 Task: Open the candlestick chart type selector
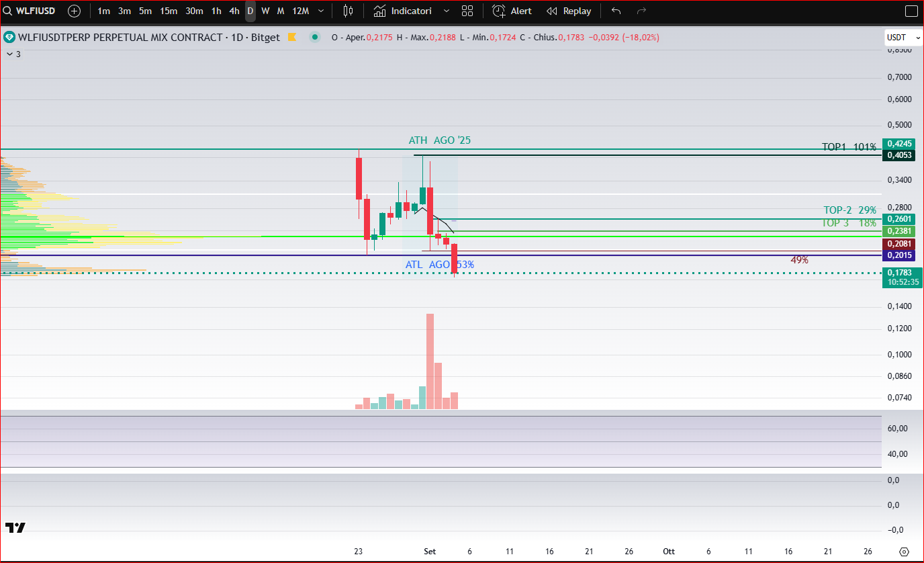pos(348,11)
